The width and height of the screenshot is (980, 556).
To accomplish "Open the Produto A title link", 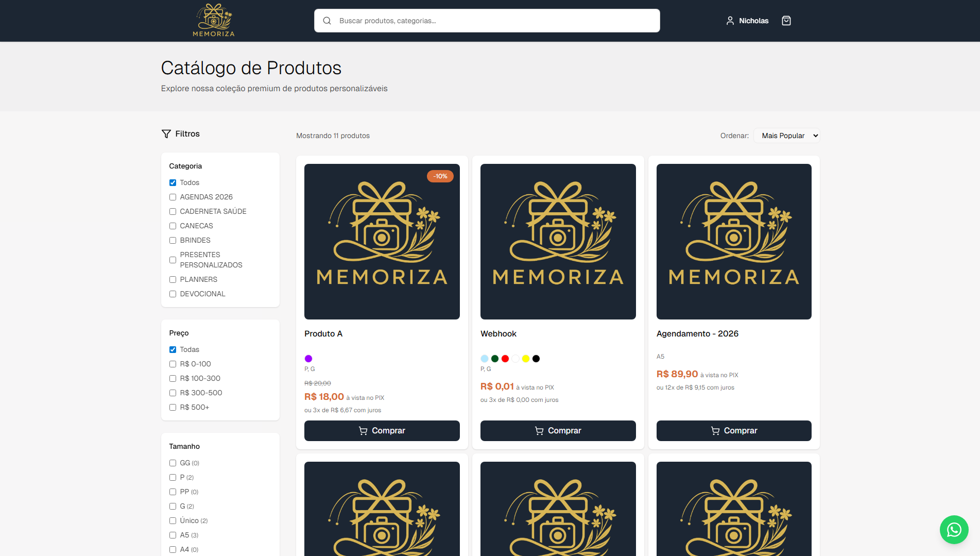I will 323,334.
